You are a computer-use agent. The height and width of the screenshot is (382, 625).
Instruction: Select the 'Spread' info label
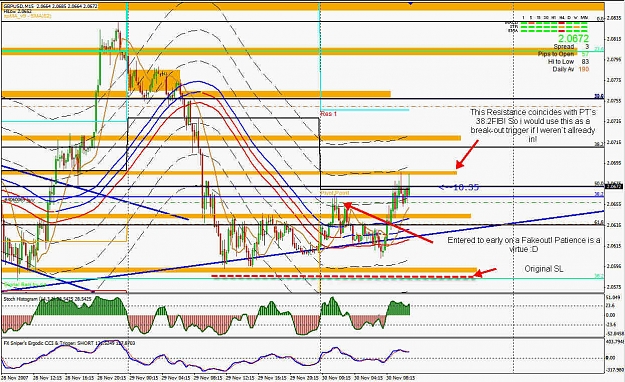pyautogui.click(x=564, y=47)
